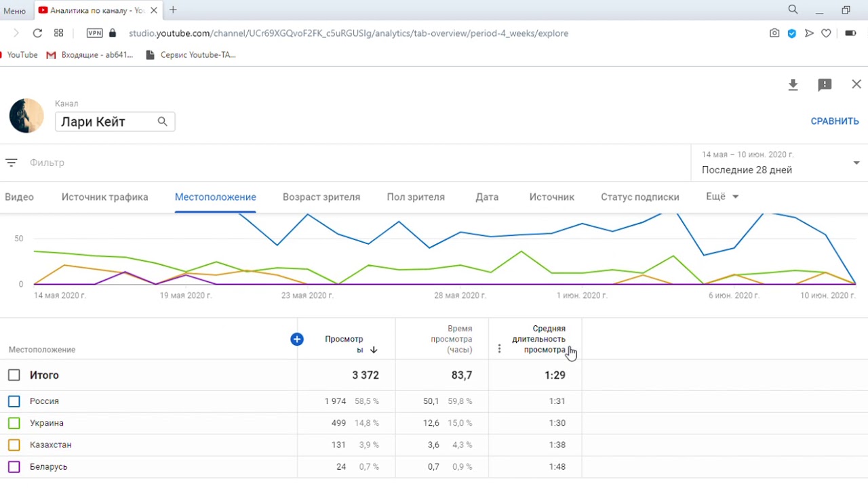Click the VPN badge in address bar
Viewport: 868px width, 488px height.
pyautogui.click(x=94, y=33)
